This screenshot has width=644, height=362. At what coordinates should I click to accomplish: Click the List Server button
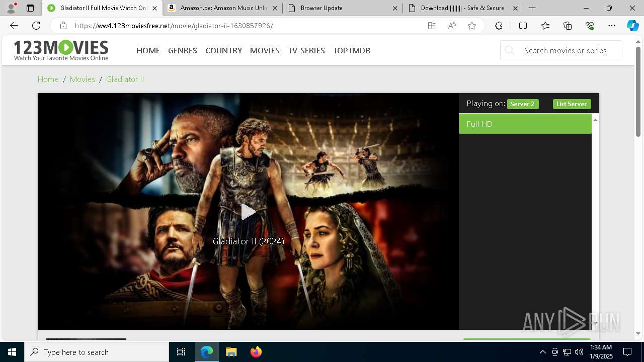(572, 104)
